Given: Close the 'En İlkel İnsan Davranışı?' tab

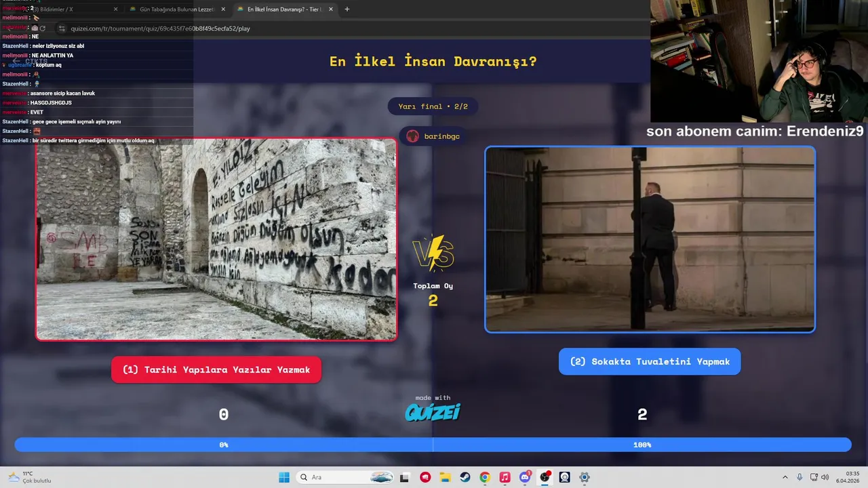Looking at the screenshot, I should 332,9.
